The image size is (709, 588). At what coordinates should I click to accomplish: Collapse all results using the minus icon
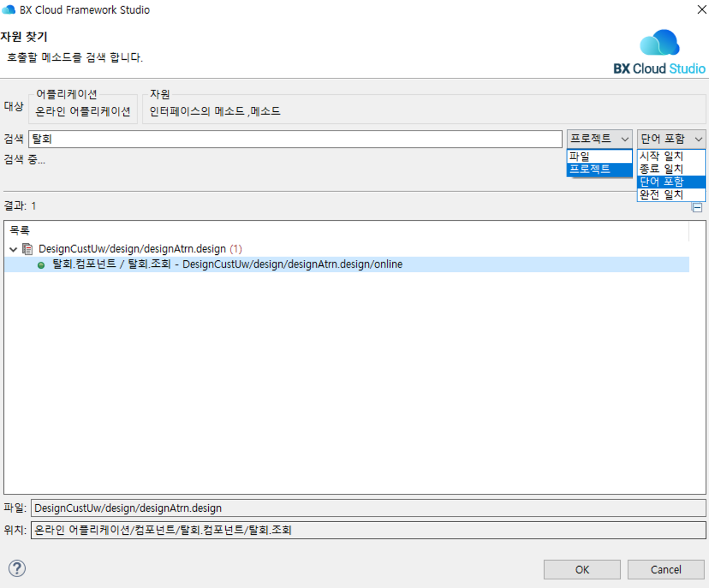[697, 207]
